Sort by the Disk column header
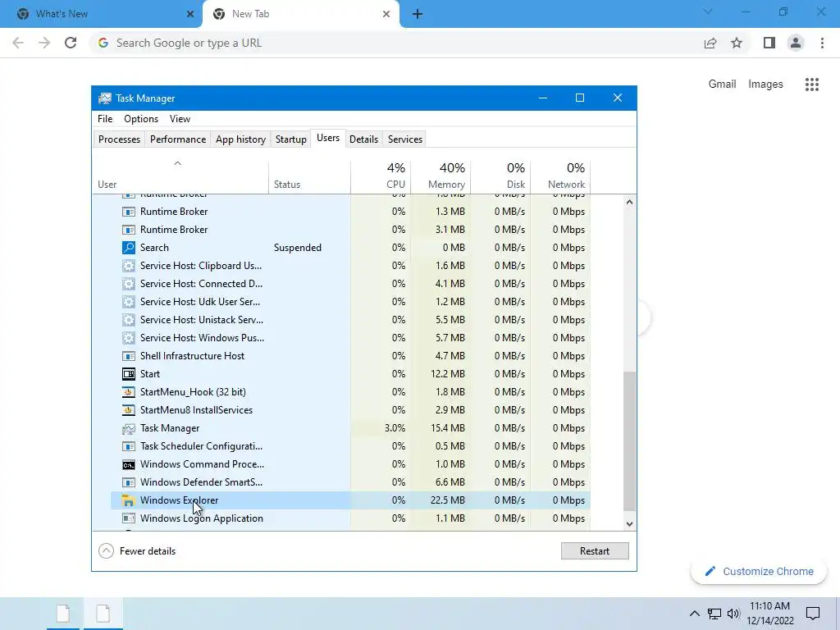The width and height of the screenshot is (840, 630). [x=501, y=176]
